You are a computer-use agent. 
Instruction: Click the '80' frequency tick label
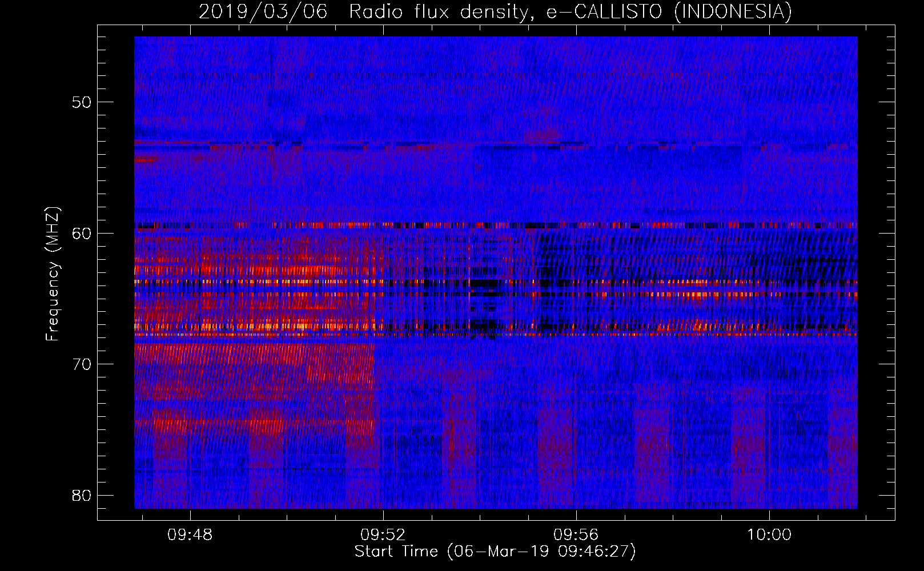[x=82, y=495]
